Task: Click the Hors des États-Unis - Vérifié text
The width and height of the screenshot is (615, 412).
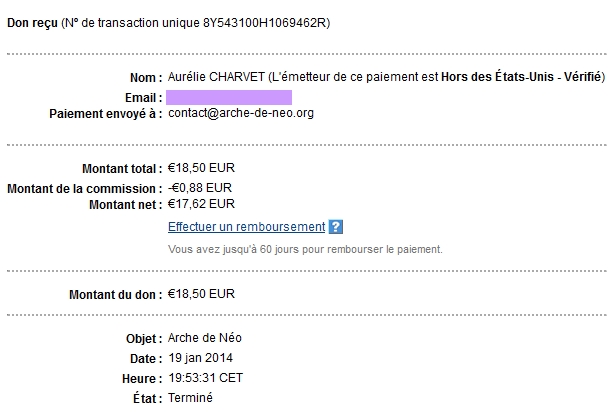Action: 521,77
